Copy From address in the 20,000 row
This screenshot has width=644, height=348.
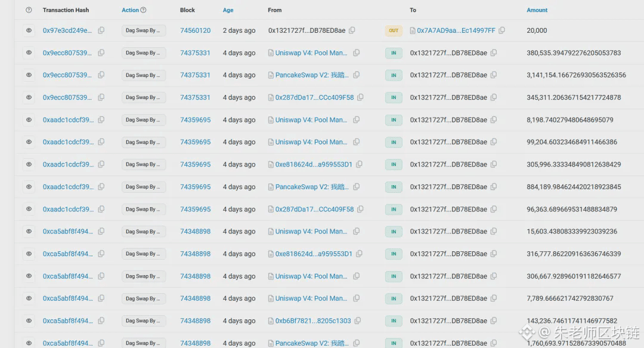(x=352, y=30)
